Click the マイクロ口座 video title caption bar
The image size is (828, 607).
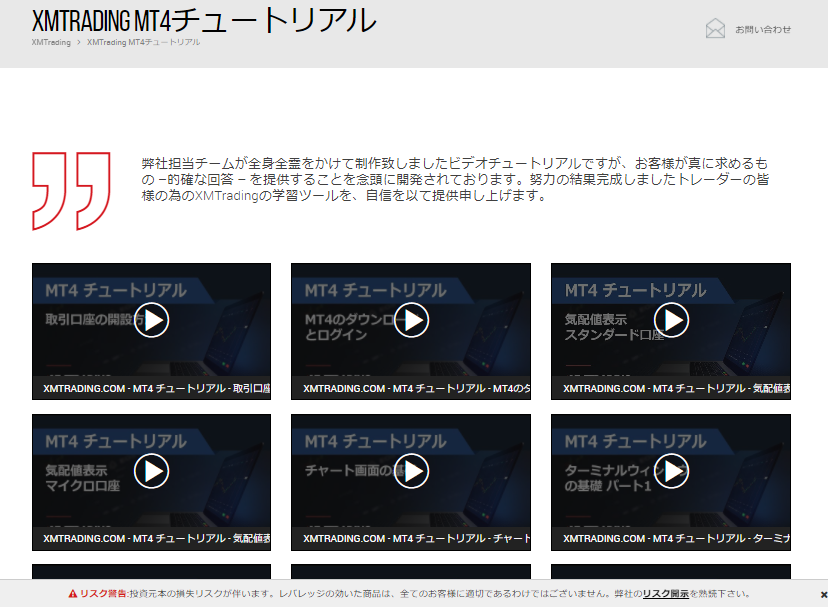coord(151,539)
